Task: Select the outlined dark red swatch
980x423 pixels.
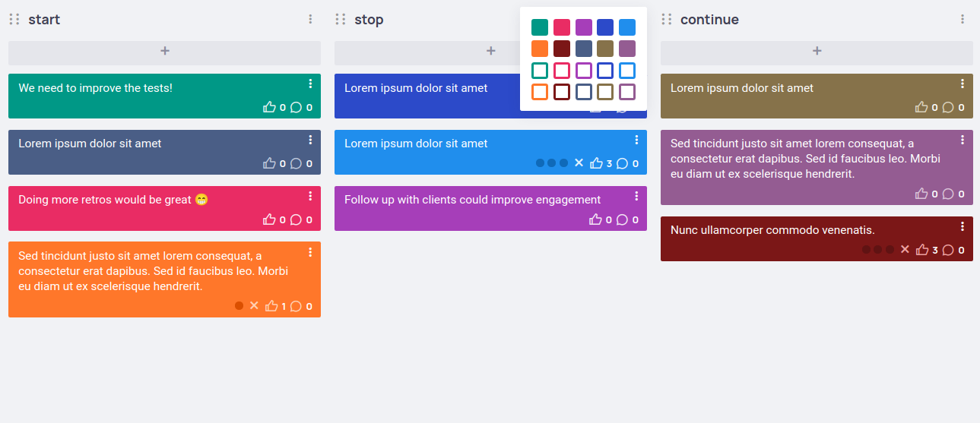Action: coord(562,92)
